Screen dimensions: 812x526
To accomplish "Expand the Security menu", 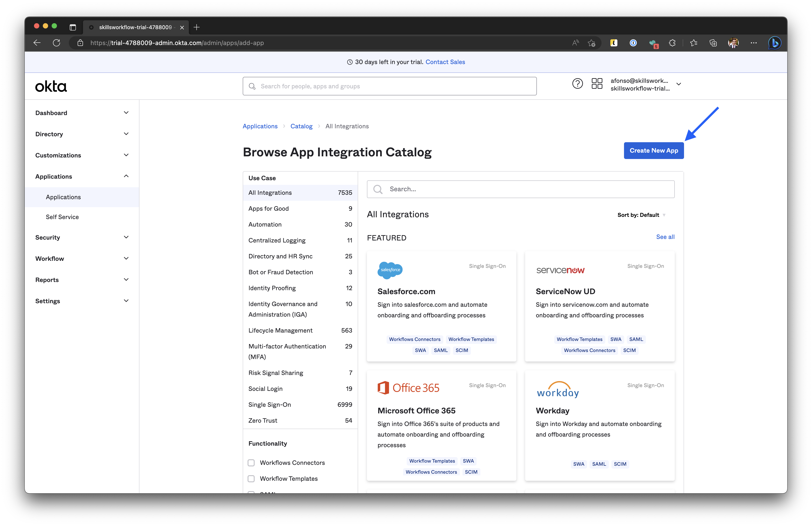I will pos(82,238).
